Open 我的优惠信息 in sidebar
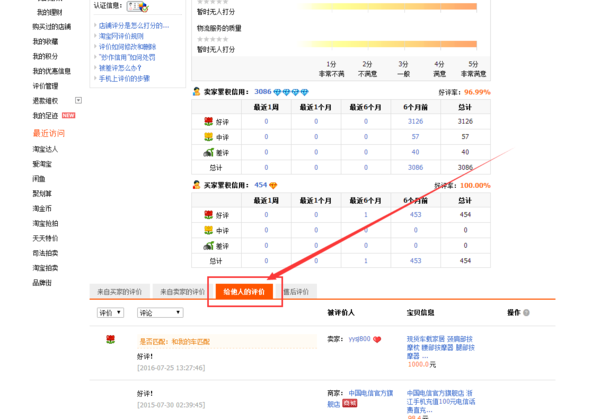This screenshot has width=600, height=419. (x=52, y=71)
